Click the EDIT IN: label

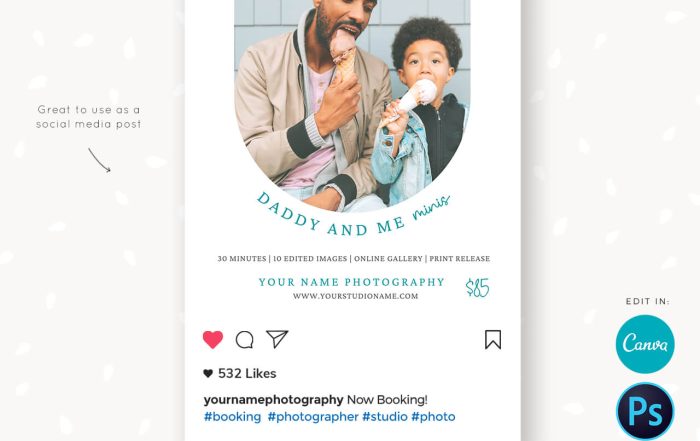pyautogui.click(x=647, y=301)
